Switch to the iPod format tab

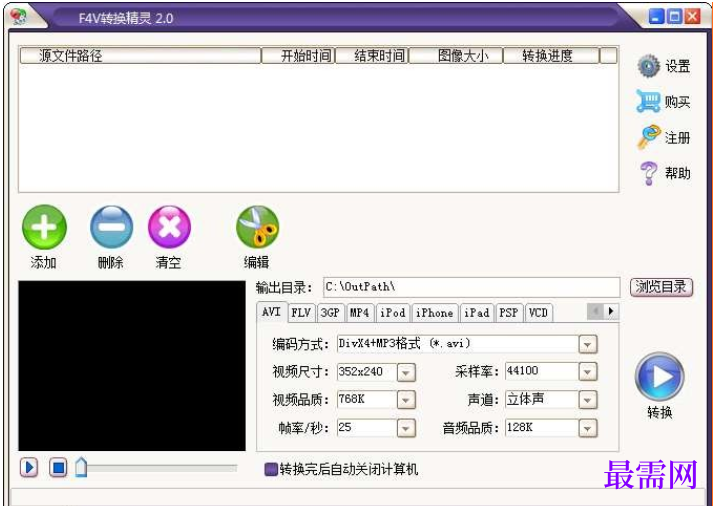[393, 313]
